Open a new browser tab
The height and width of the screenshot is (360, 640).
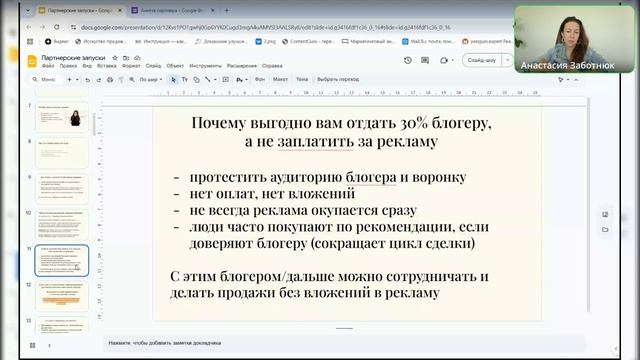click(x=227, y=10)
